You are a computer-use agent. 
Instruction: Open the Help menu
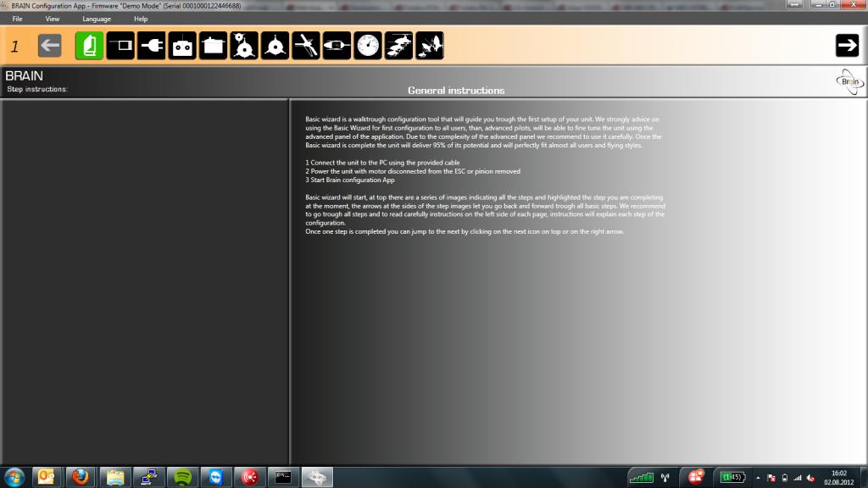click(x=141, y=19)
